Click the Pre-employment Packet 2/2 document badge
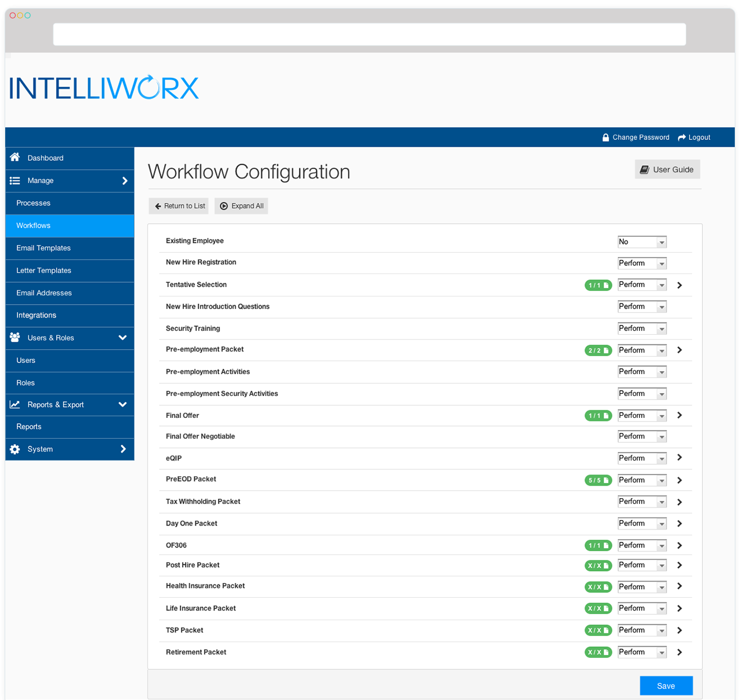Screen dimensions: 740x700 click(x=598, y=350)
